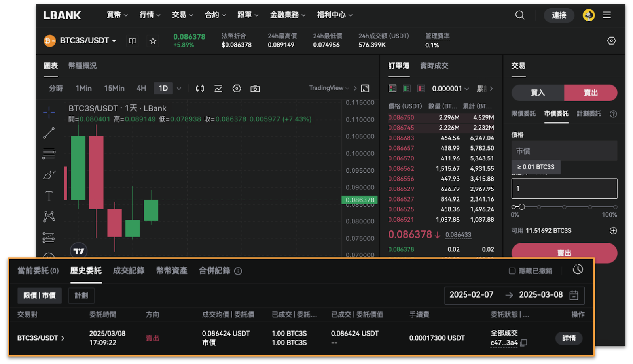
Task: Select the pattern drawing tool
Action: tap(49, 216)
